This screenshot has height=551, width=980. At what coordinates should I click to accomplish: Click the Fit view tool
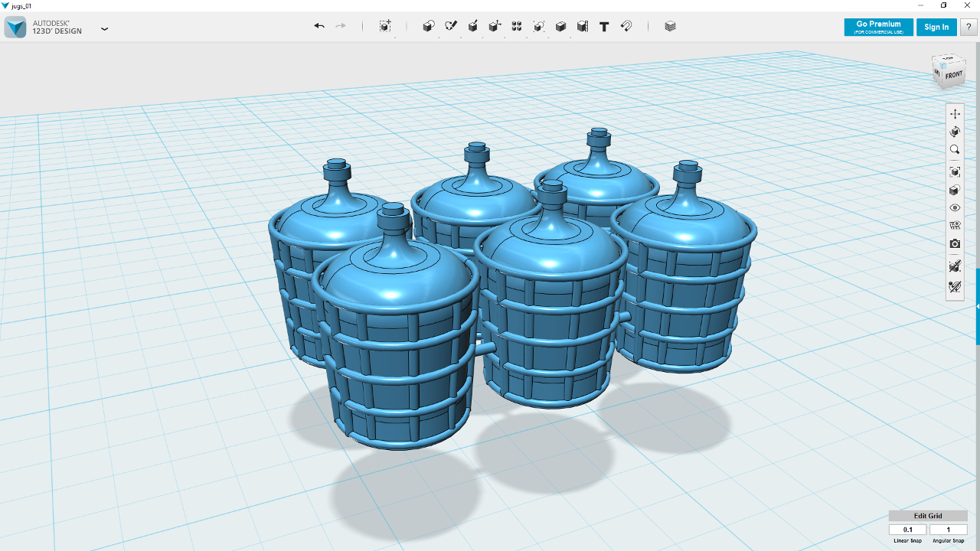(x=955, y=171)
